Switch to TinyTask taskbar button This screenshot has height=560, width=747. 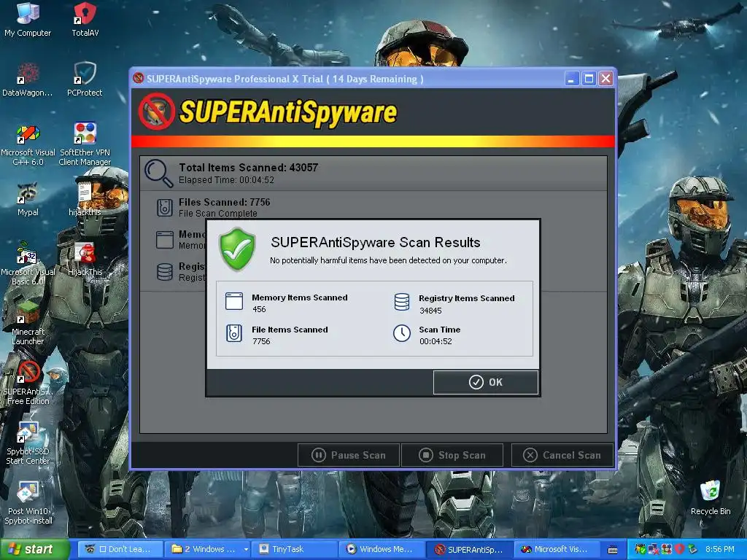point(295,549)
